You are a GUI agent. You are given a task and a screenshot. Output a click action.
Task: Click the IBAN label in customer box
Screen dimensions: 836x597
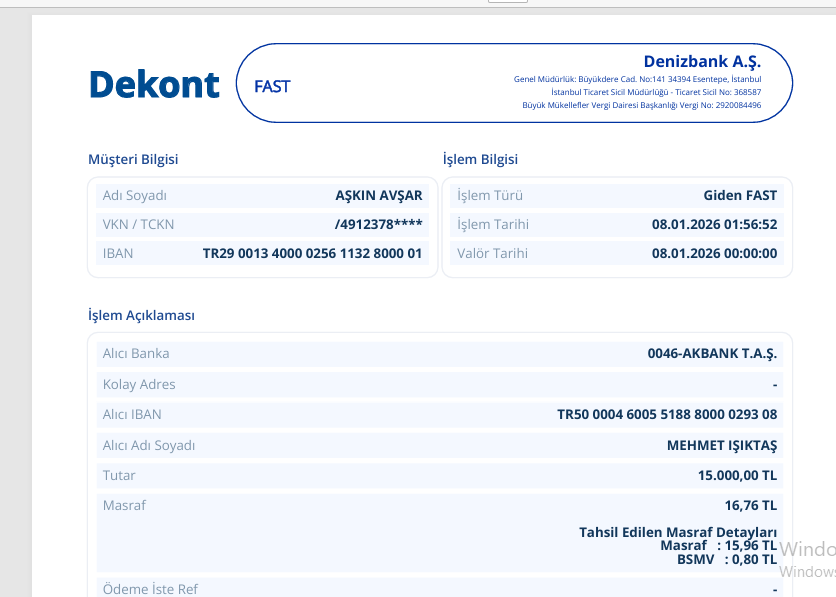tap(118, 253)
